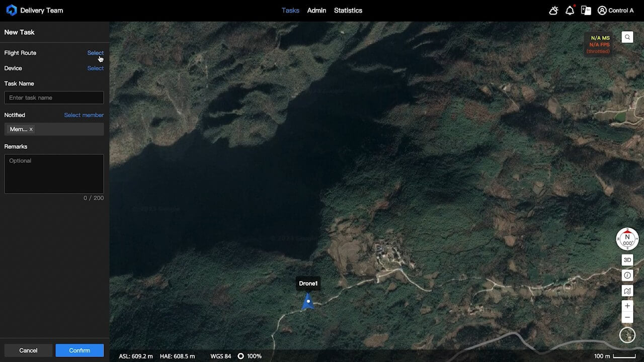Toggle the 3D map view
Screen dimensions: 644x362
tap(627, 260)
